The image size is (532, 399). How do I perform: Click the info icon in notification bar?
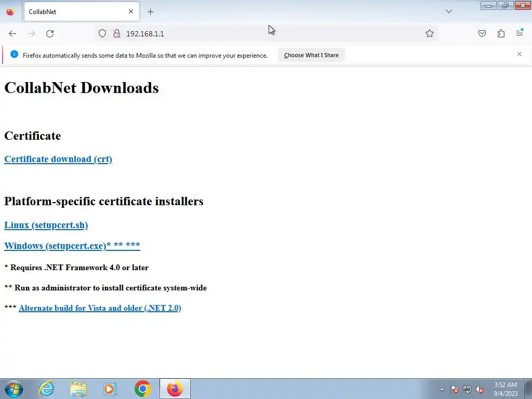coord(14,54)
